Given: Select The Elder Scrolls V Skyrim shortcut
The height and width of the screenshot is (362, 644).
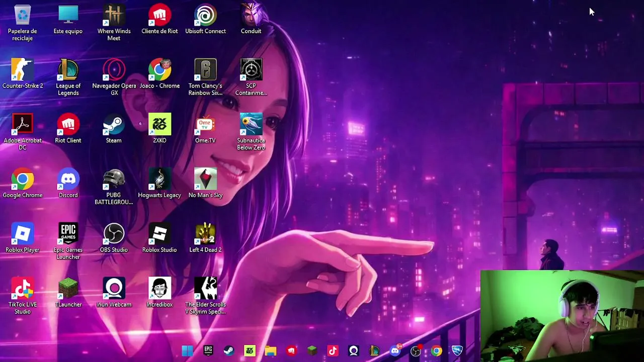Looking at the screenshot, I should click(205, 297).
